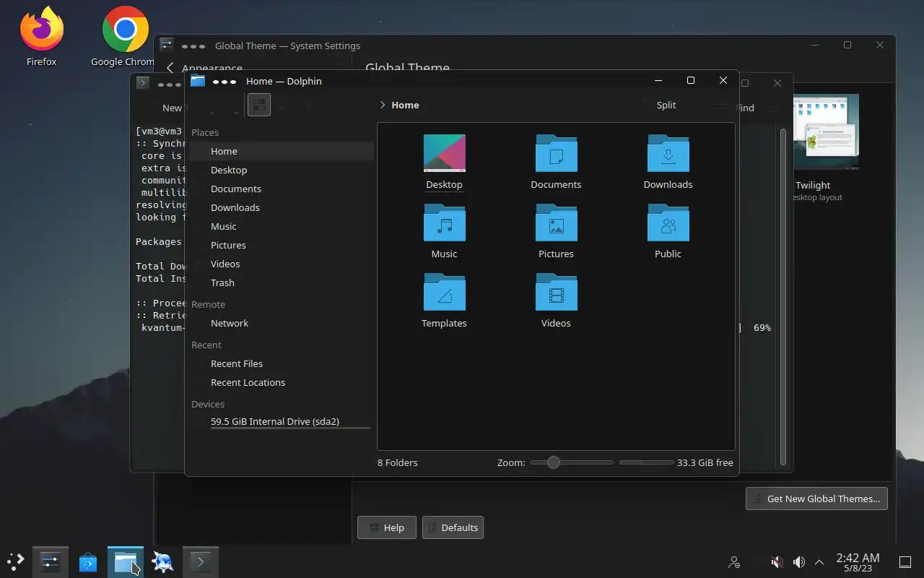The image size is (924, 578).
Task: Click System Settings icon in taskbar
Action: click(x=51, y=561)
